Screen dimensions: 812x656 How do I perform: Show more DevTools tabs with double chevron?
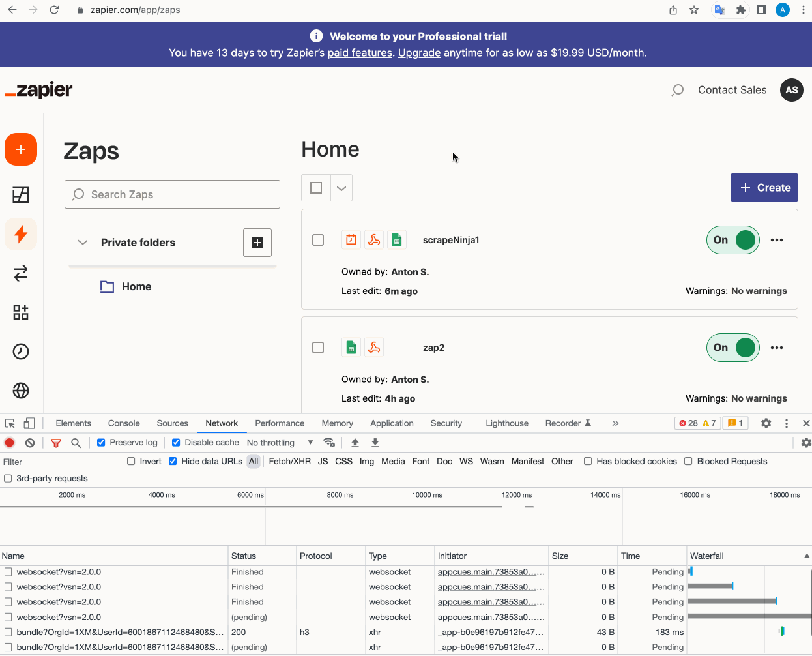click(x=615, y=423)
